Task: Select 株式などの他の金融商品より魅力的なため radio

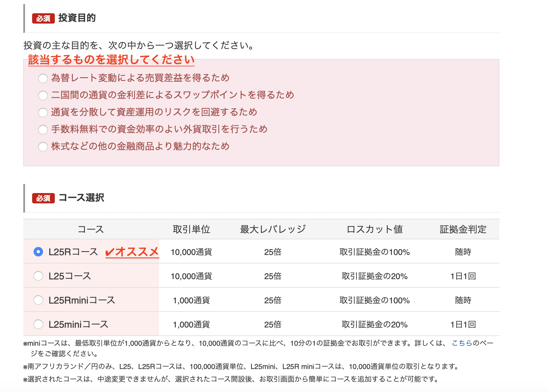Action: click(43, 146)
